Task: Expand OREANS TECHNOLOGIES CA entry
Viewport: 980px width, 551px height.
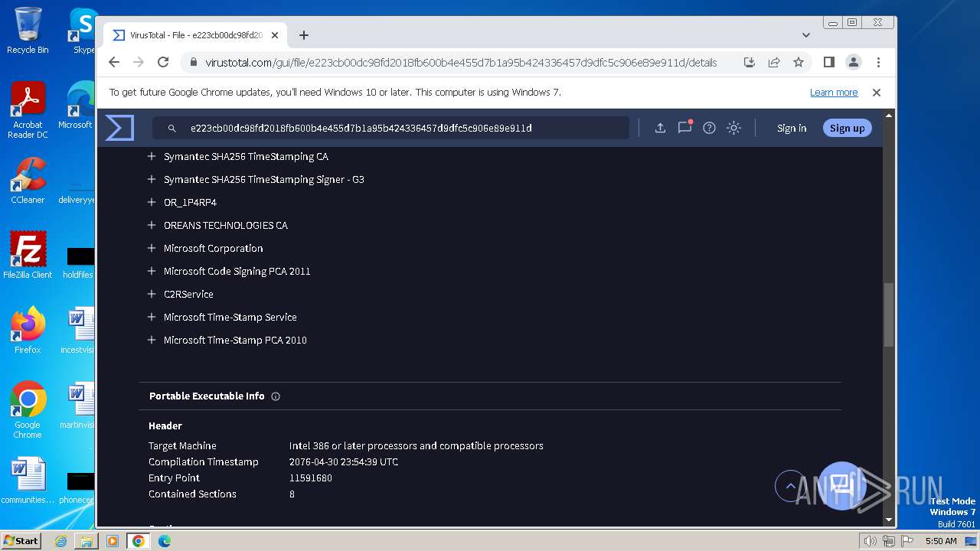Action: (152, 225)
